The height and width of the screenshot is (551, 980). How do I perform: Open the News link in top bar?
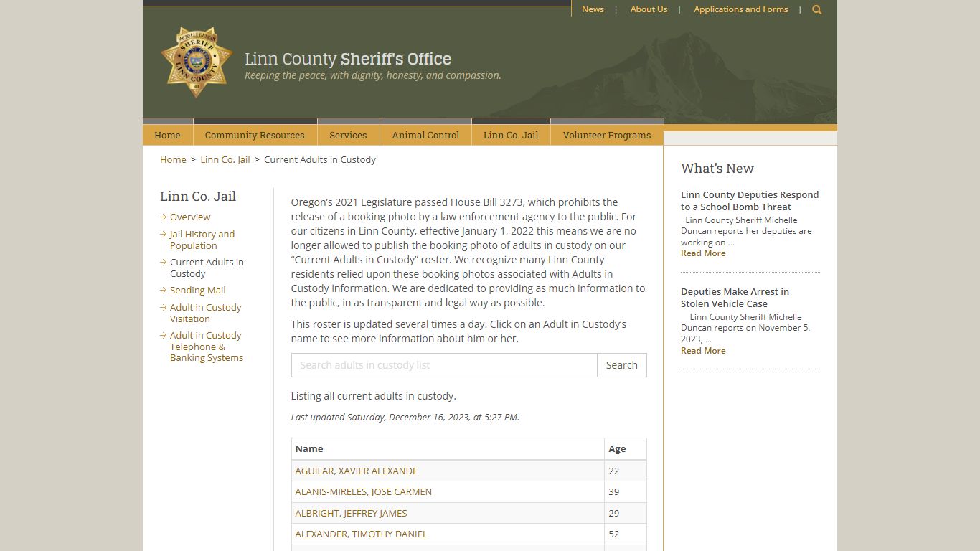[593, 9]
